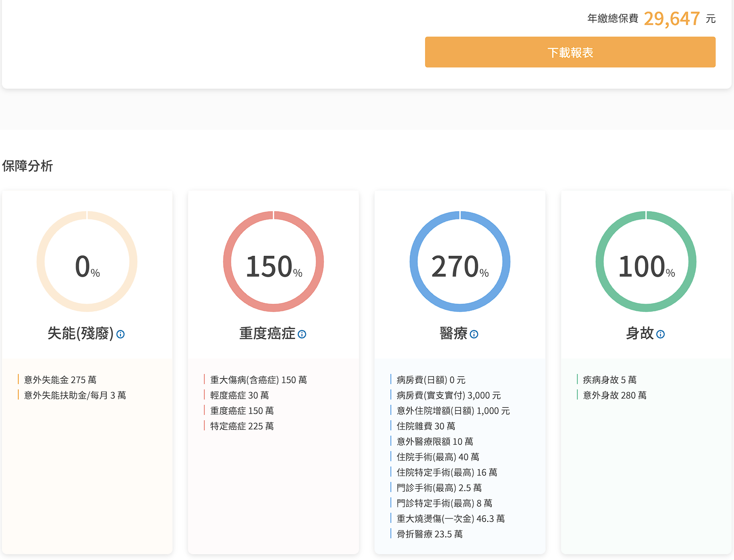Select 重大傷病(含癌症) 150 萬 line

(x=258, y=380)
